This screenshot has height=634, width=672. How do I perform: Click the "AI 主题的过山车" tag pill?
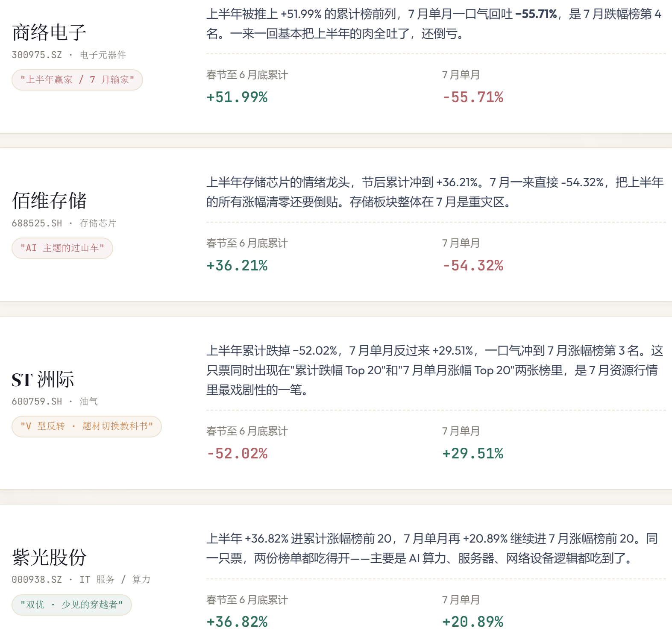coord(62,248)
